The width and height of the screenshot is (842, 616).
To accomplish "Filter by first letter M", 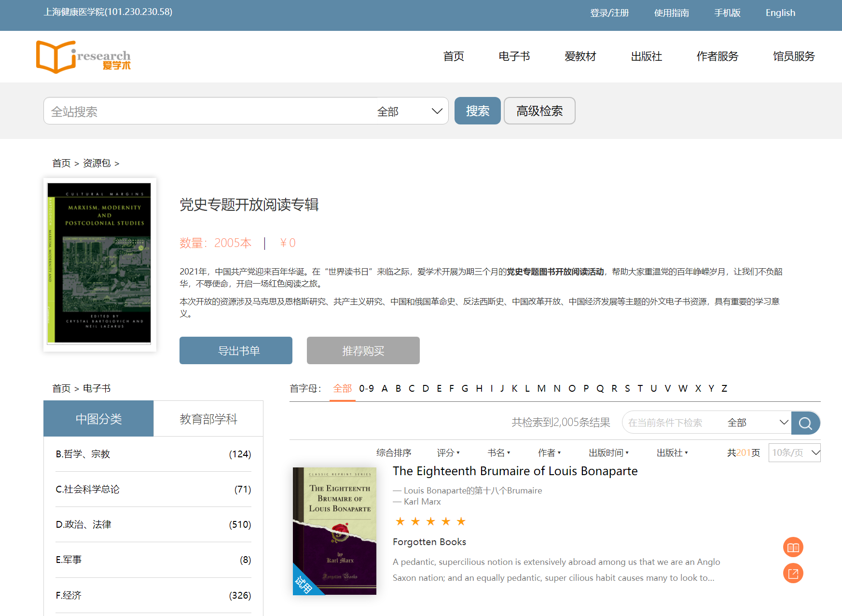I will click(x=541, y=389).
